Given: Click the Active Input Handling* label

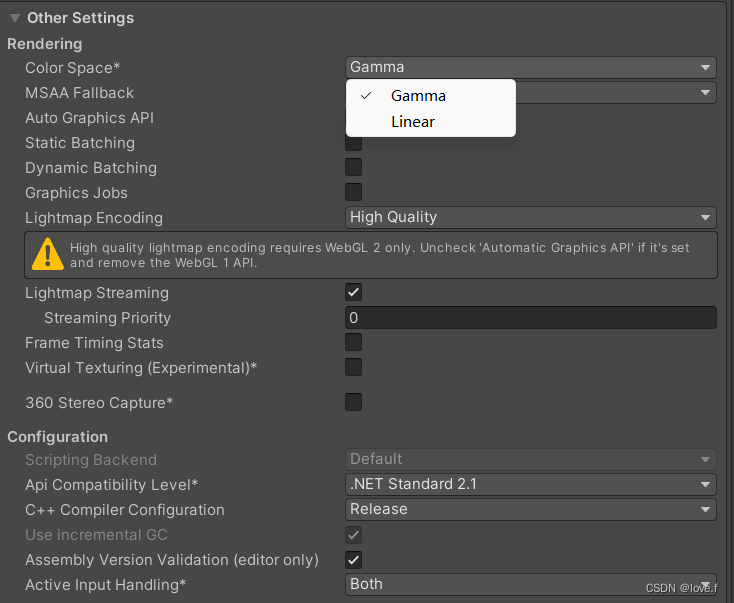Looking at the screenshot, I should tap(106, 585).
